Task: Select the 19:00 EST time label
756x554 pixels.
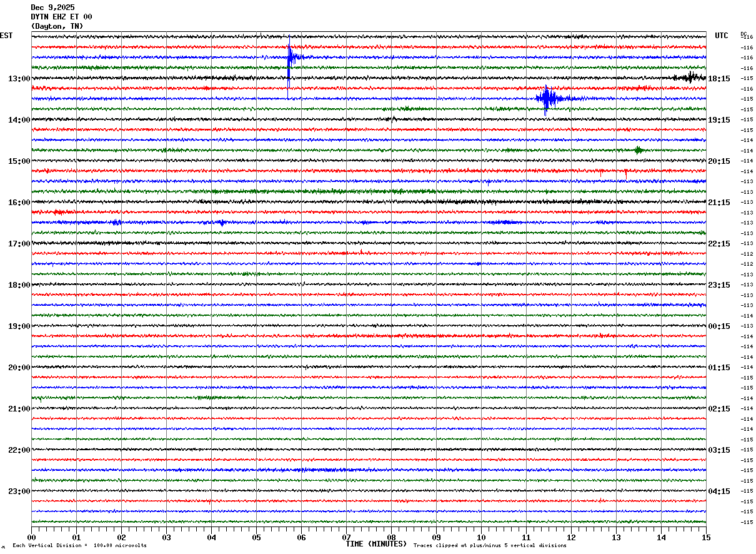Action: tap(19, 326)
